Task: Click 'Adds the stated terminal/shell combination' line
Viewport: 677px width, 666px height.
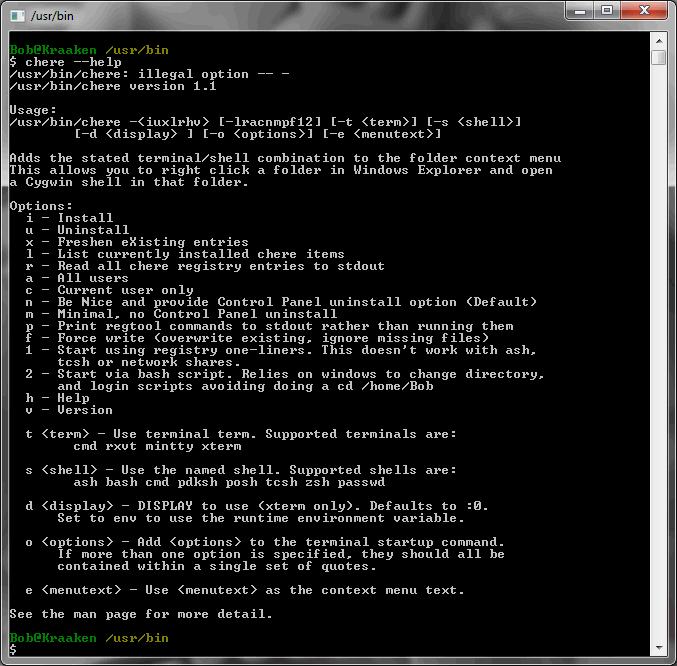Action: (x=285, y=158)
